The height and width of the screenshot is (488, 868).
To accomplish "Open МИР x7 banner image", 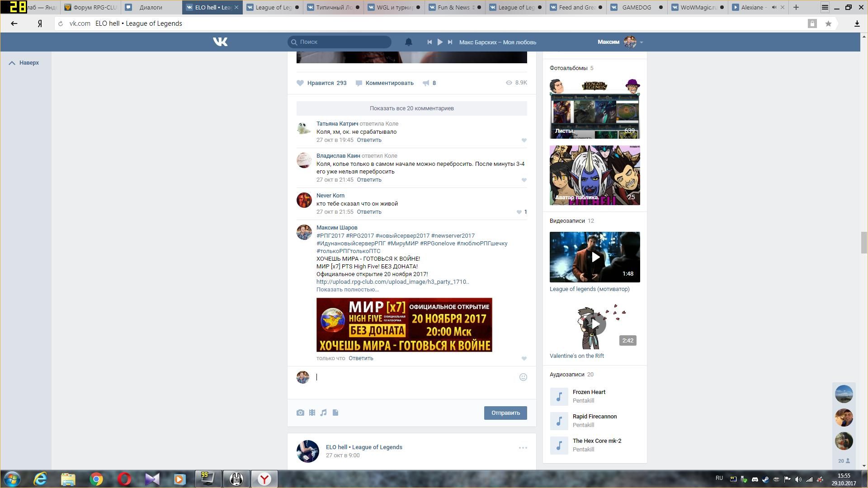I will pos(404,325).
